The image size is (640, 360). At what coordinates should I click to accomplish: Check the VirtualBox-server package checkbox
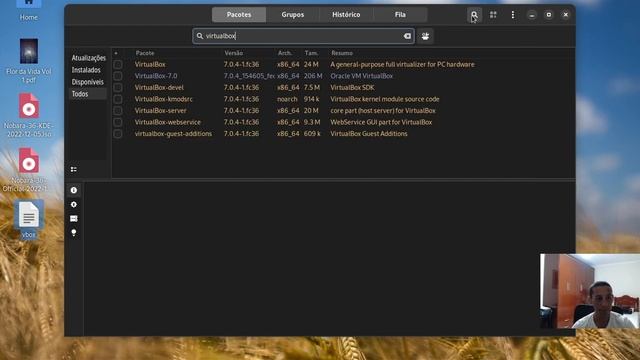(118, 111)
